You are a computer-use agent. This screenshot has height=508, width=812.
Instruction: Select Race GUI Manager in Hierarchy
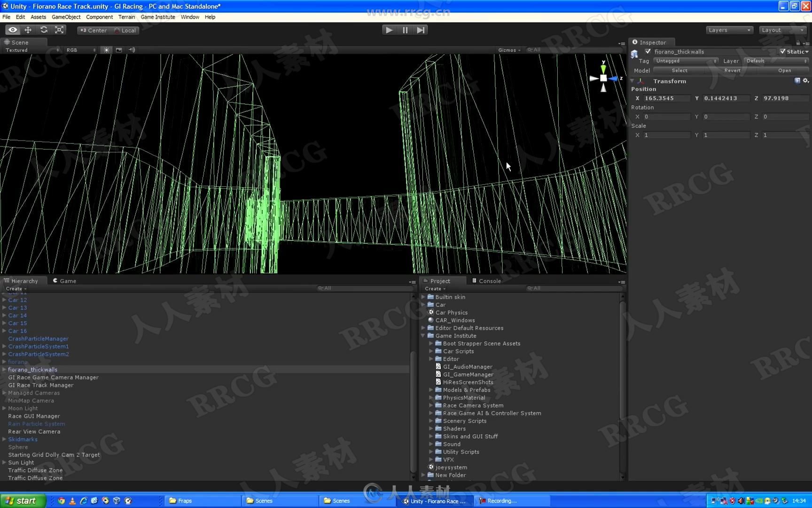click(34, 416)
